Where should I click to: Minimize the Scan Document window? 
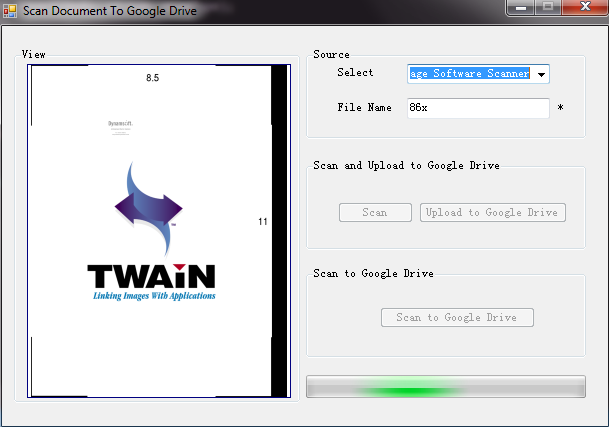[521, 7]
